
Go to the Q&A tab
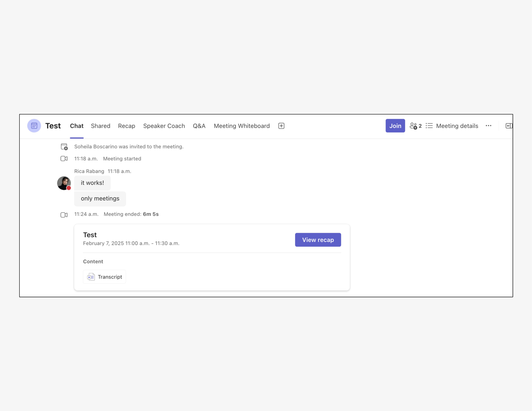(x=199, y=126)
